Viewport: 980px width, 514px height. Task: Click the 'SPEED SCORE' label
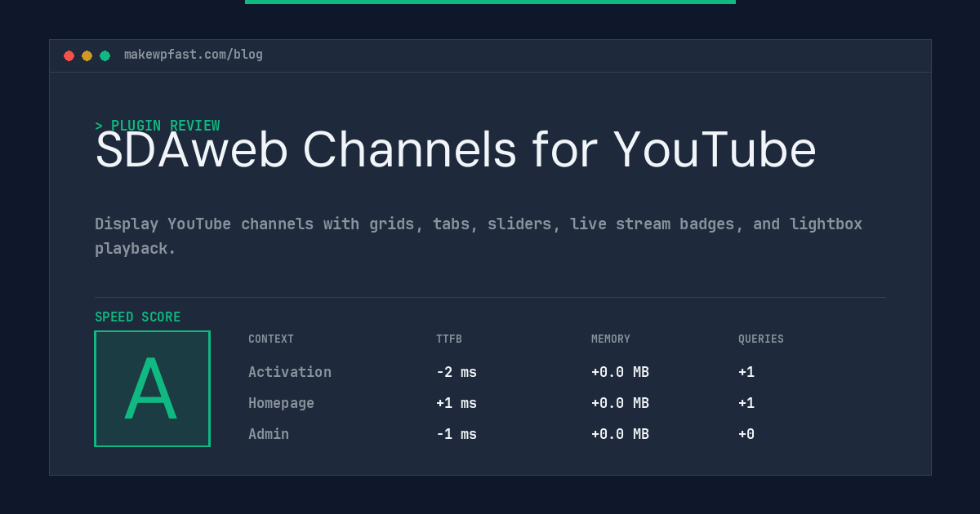(x=138, y=317)
